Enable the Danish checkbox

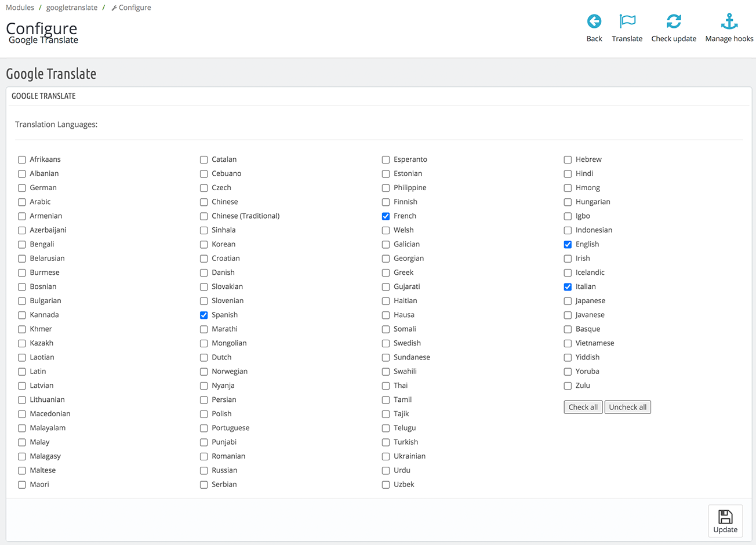(x=204, y=273)
